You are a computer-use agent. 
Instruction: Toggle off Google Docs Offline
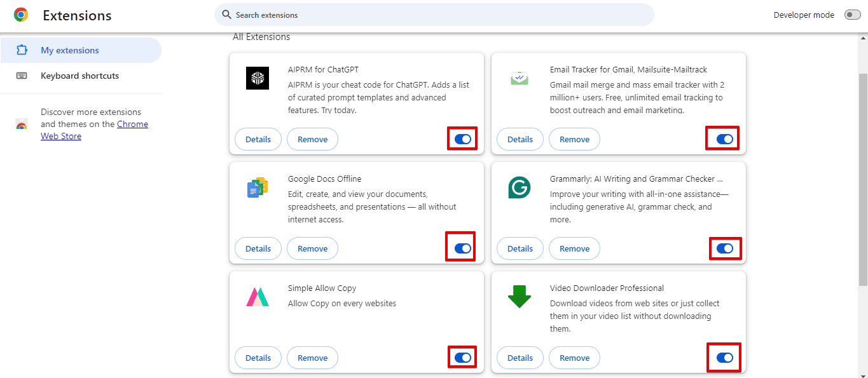coord(463,248)
